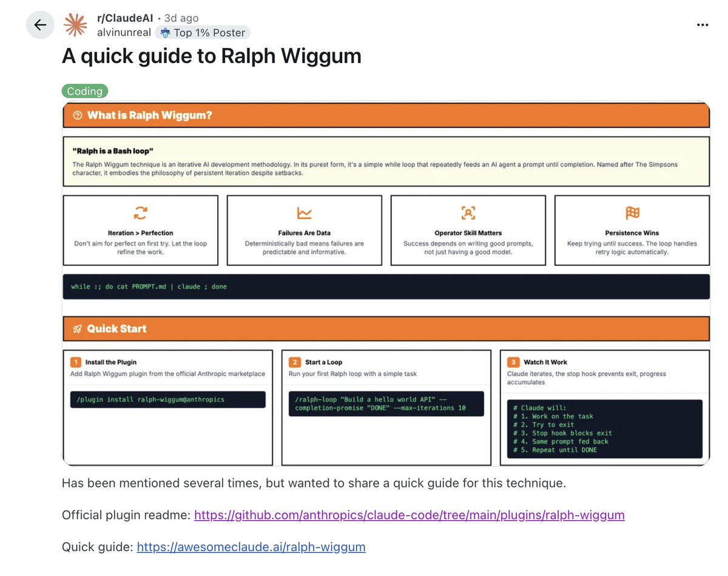Click the '# Claude will:' code block
The height and width of the screenshot is (576, 728).
pyautogui.click(x=605, y=429)
